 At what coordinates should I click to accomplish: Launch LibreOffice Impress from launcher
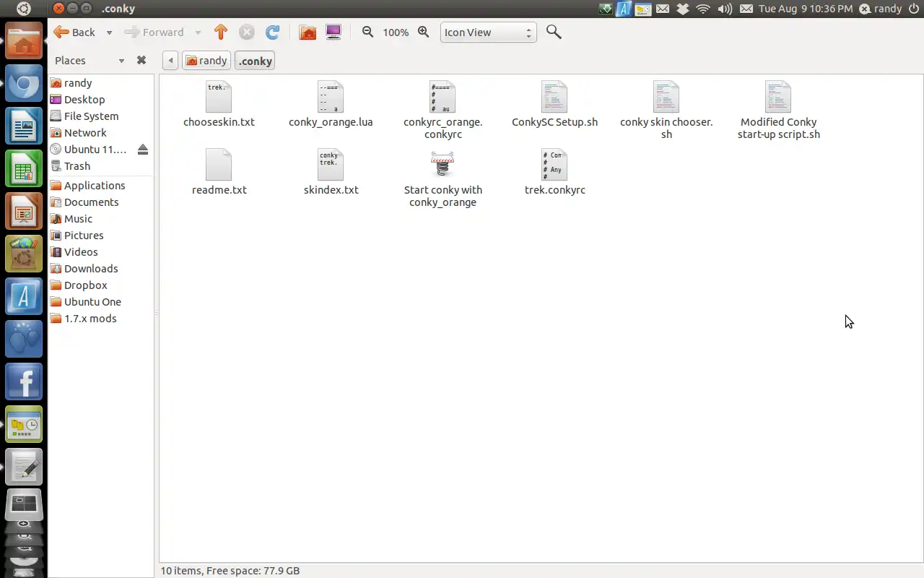24,212
